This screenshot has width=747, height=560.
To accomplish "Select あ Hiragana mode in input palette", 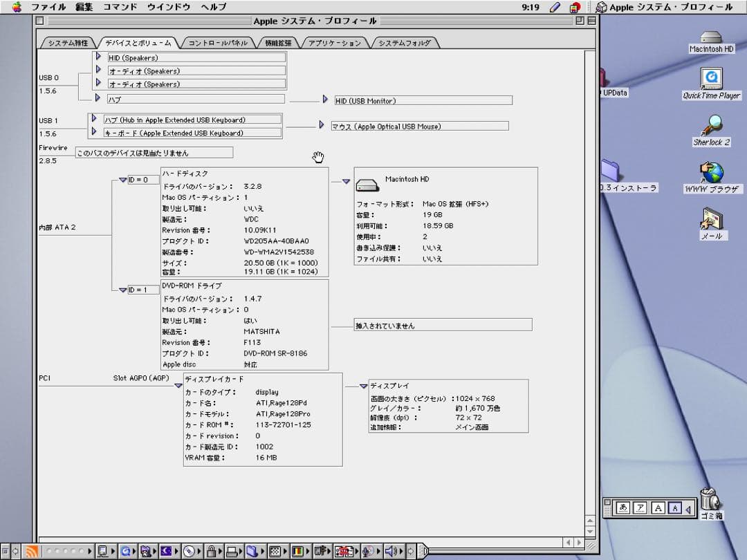I will (622, 507).
